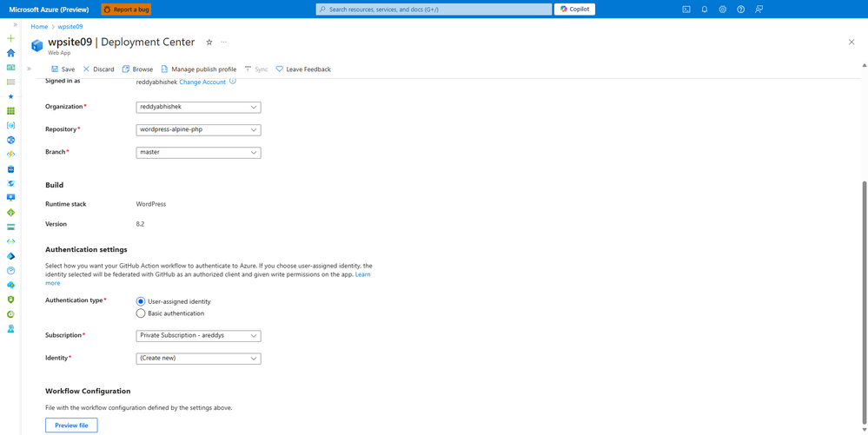Open Dashboard icon in the sidebar
This screenshot has width=868, height=435.
point(10,68)
